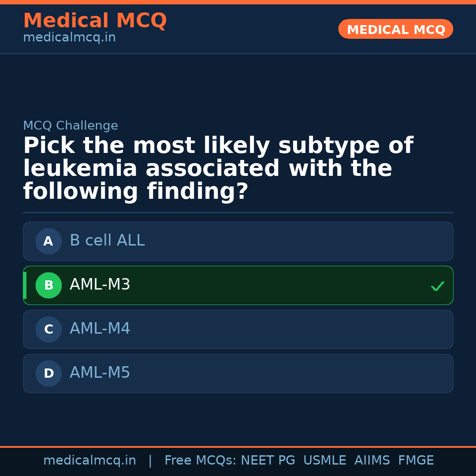
Task: Click the orange Medical MCQ header title
Action: click(x=95, y=21)
